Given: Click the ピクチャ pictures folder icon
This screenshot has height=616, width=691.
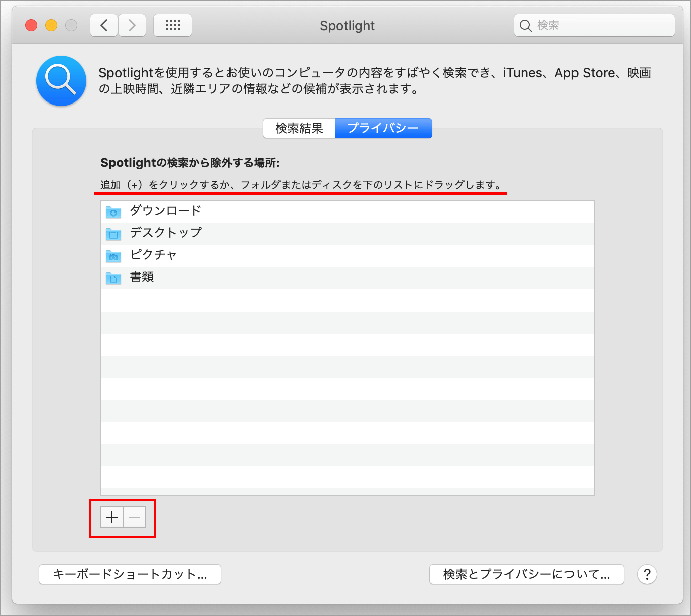Looking at the screenshot, I should coord(113,256).
